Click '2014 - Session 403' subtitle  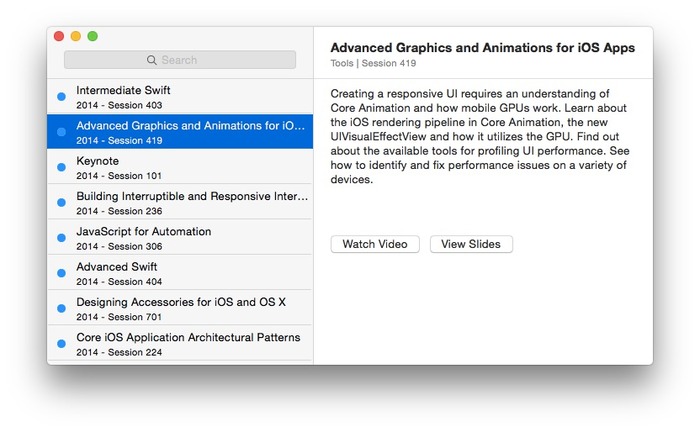click(119, 105)
